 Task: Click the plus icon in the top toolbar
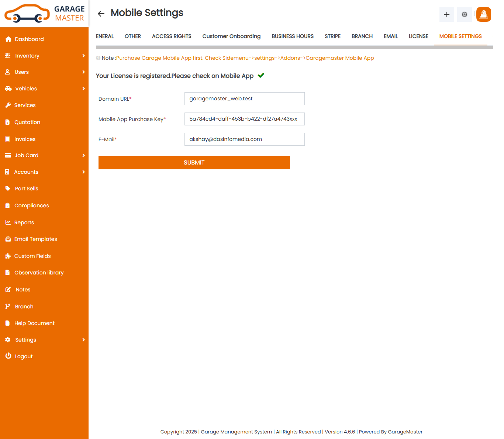click(446, 14)
